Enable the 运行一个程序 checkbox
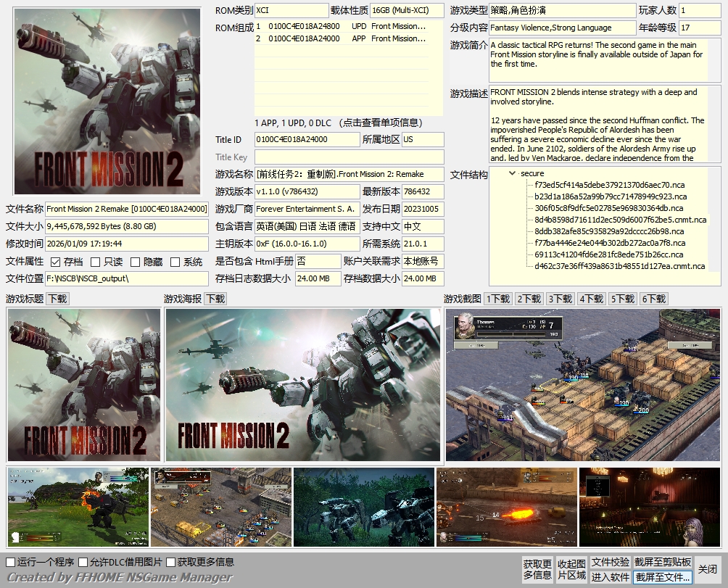 tap(11, 562)
